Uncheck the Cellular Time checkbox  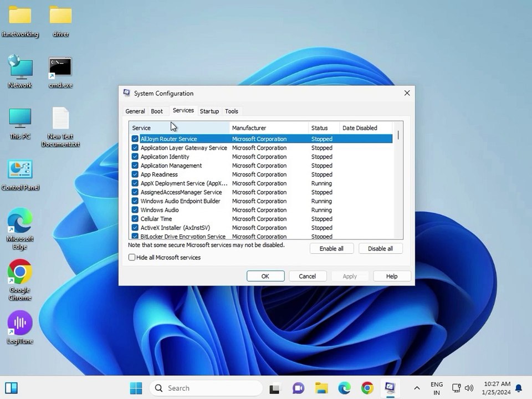(135, 218)
